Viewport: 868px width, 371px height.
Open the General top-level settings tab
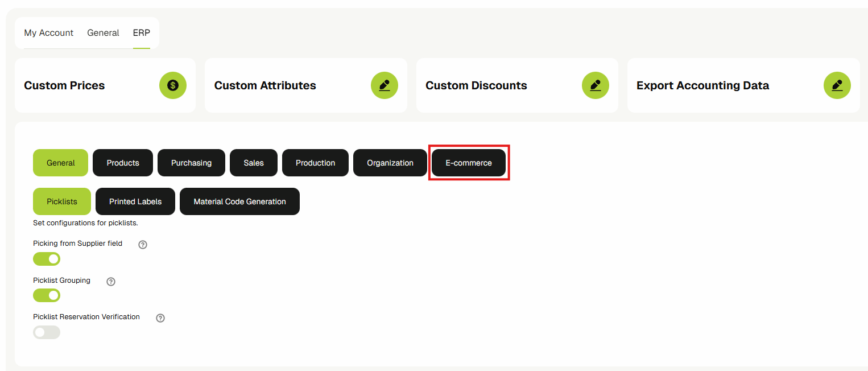pos(103,33)
